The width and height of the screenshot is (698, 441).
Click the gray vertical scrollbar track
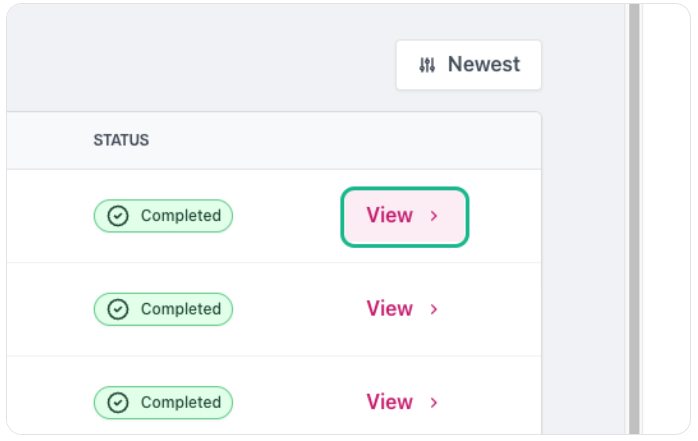(634, 219)
